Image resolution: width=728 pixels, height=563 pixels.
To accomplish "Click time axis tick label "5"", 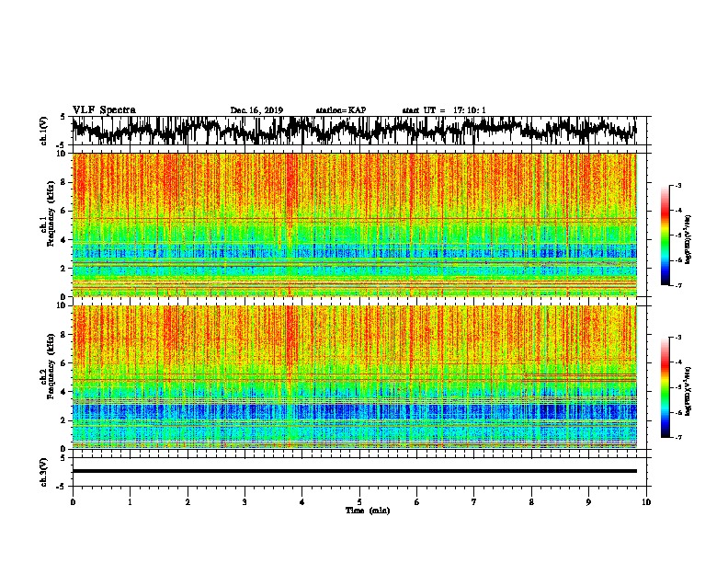I will tap(359, 502).
